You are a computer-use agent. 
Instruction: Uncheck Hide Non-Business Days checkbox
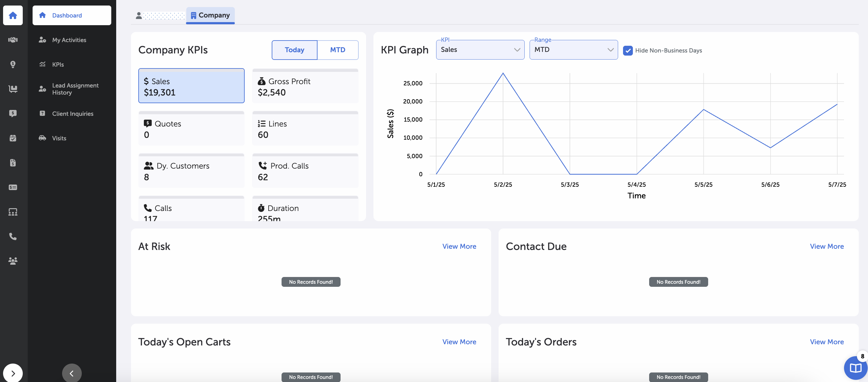[x=627, y=50]
